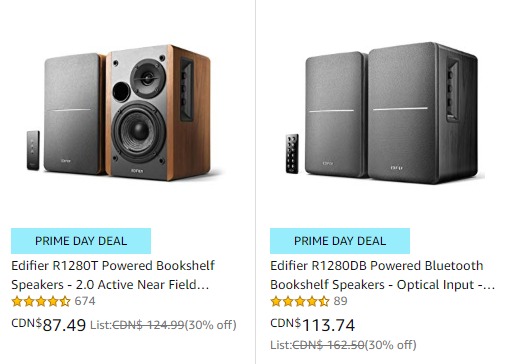
Task: Click the R1280T Powered Bookshelf Speakers title
Action: coord(113,275)
